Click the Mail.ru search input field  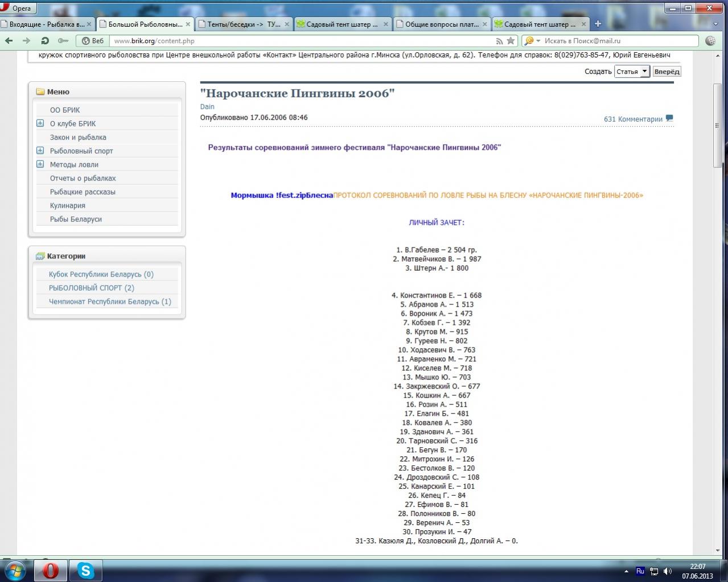(x=618, y=41)
